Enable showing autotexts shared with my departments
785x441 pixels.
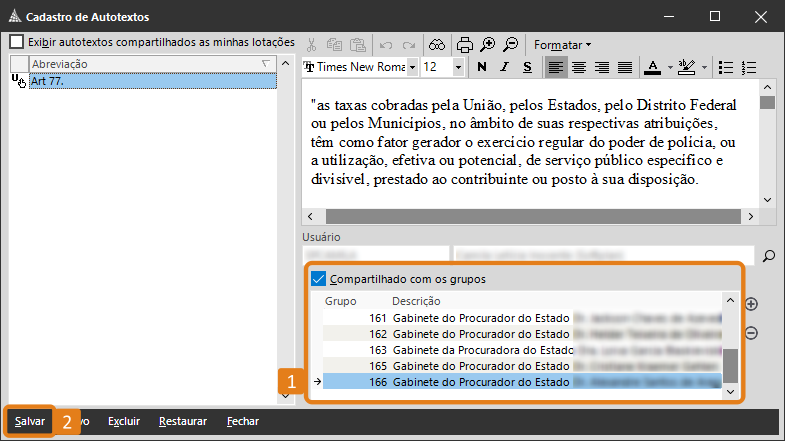coord(17,42)
